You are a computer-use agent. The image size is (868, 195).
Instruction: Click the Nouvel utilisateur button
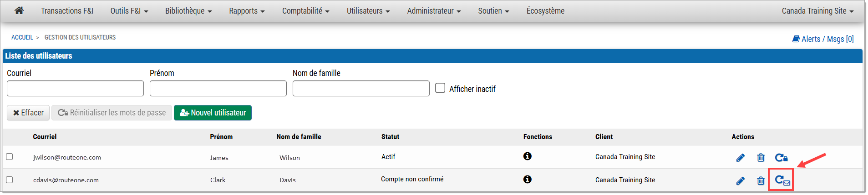(x=213, y=113)
